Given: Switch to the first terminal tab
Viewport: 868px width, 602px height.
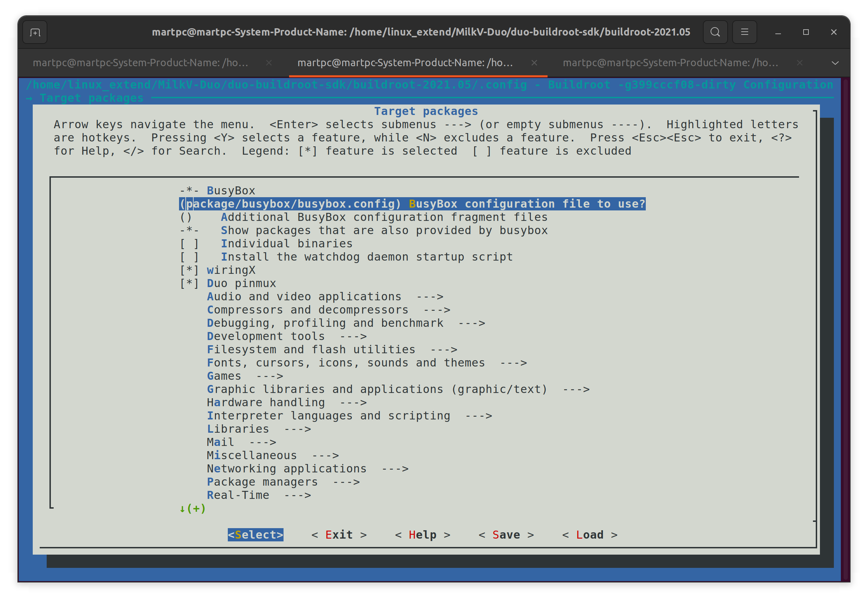Looking at the screenshot, I should (x=140, y=63).
